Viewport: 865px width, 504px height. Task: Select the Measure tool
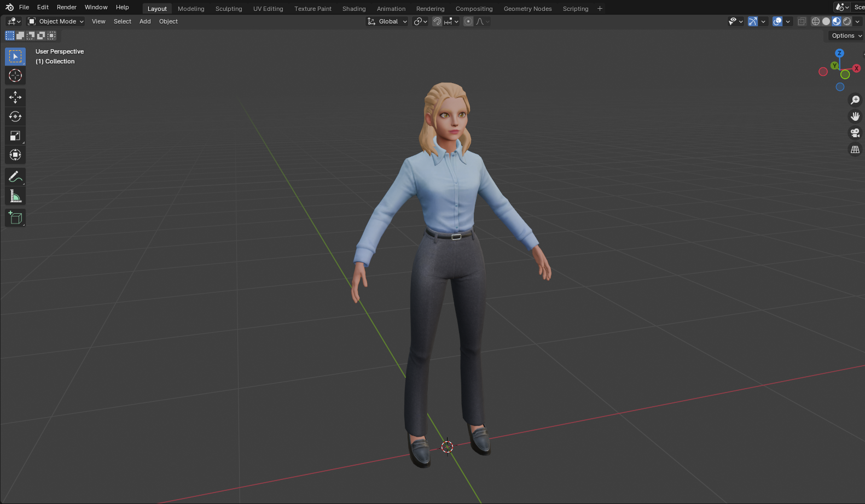(x=15, y=196)
